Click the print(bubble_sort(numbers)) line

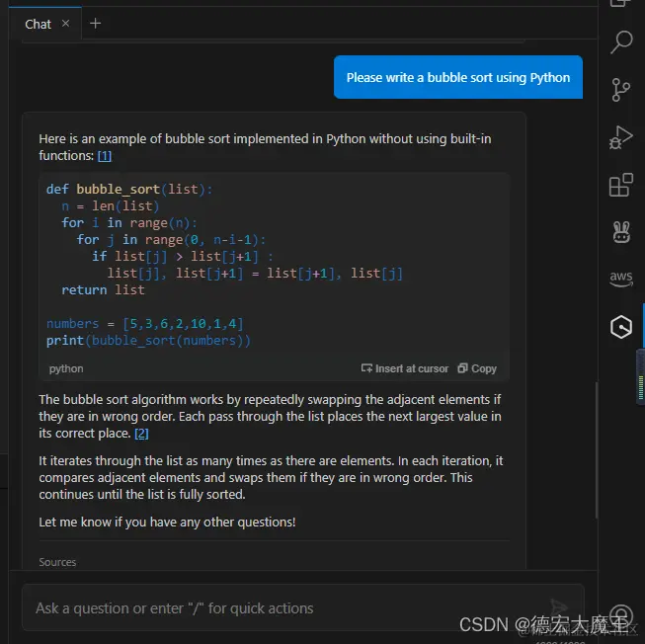[x=148, y=341]
